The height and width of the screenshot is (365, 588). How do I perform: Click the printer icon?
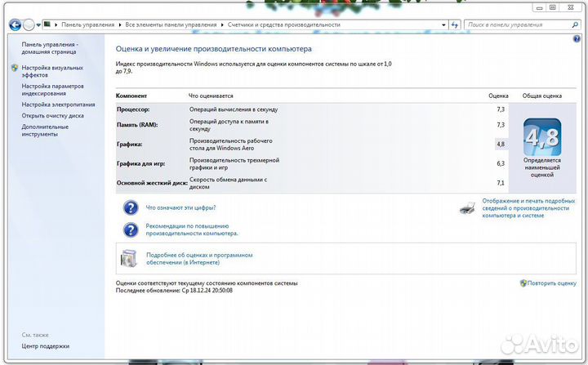[467, 207]
